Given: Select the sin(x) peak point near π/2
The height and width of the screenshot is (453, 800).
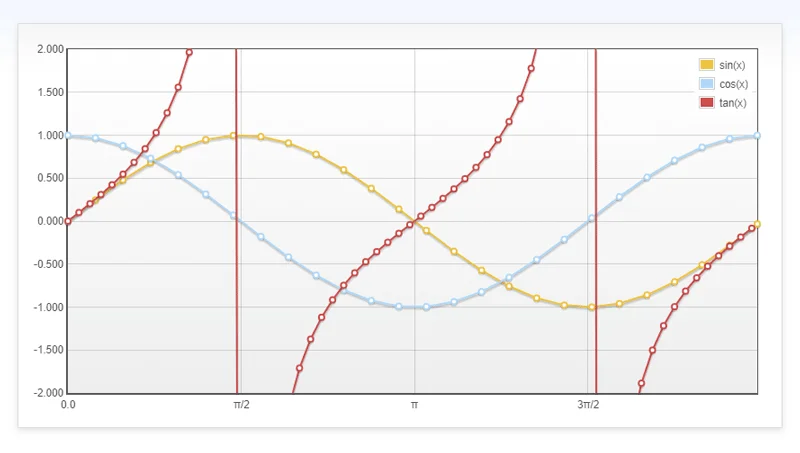Looking at the screenshot, I should pos(234,135).
